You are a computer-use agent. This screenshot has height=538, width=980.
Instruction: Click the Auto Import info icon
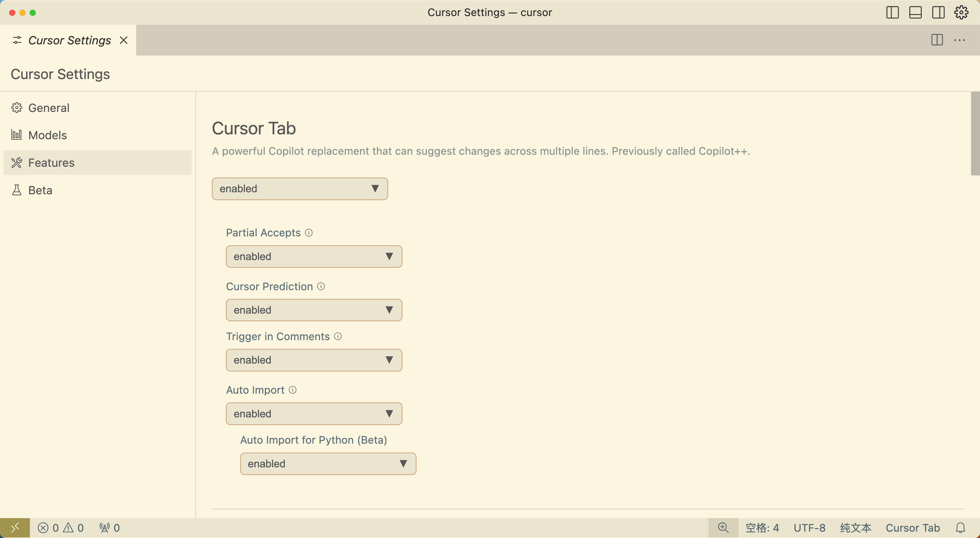click(x=292, y=390)
